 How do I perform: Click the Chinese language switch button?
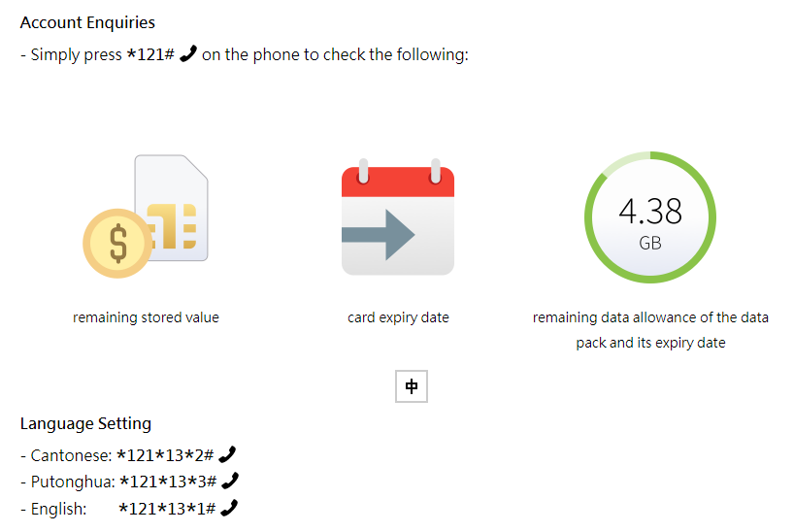pos(412,386)
